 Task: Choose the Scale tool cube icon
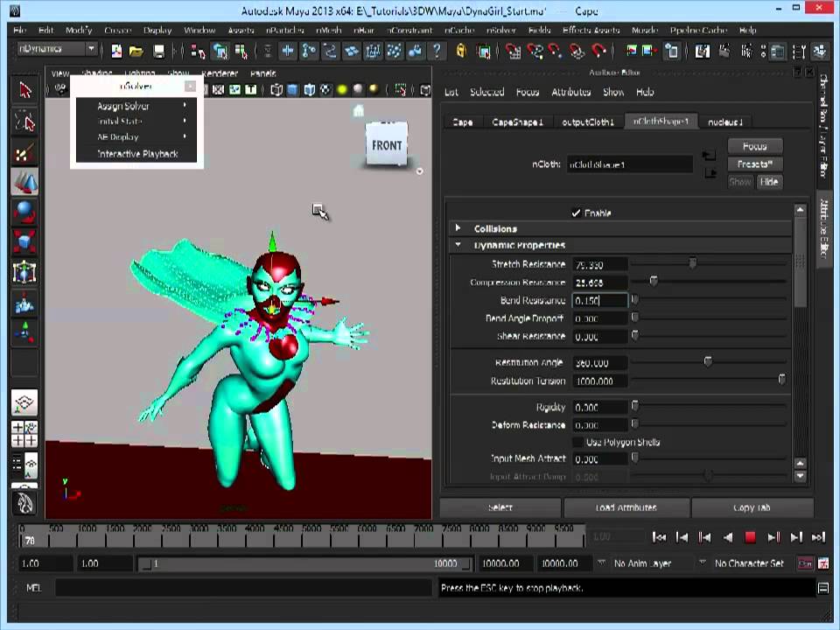point(24,242)
